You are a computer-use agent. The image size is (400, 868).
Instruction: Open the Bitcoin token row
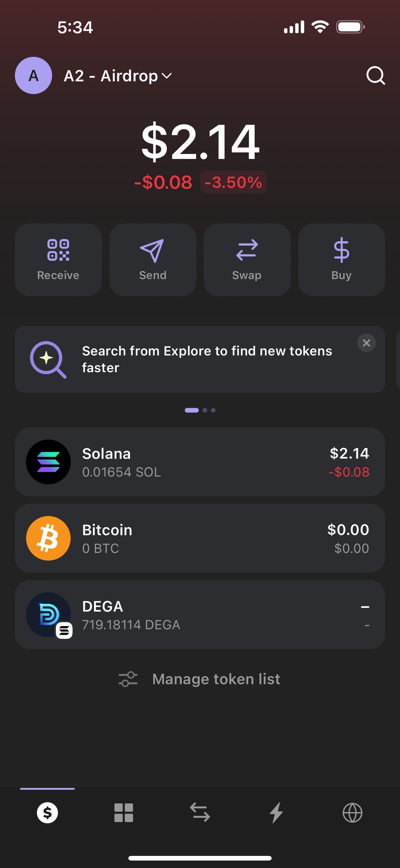[200, 538]
